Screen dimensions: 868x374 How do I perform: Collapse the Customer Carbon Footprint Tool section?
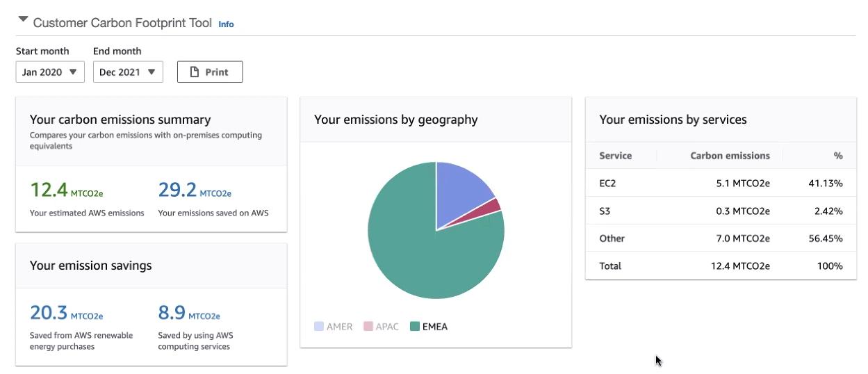pos(23,20)
